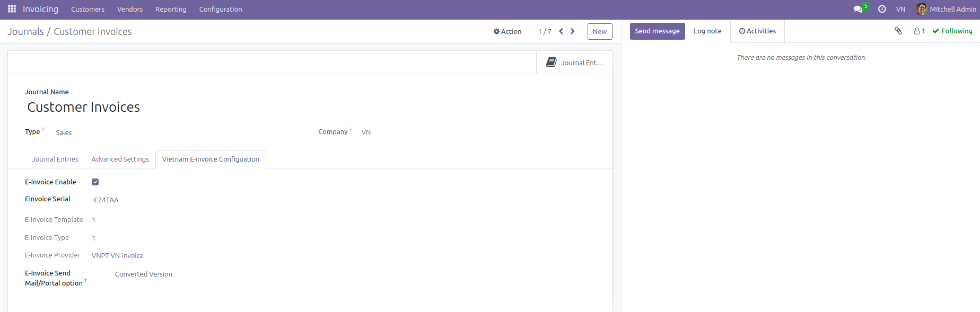Switch to the Advanced Settings tab
Image resolution: width=980 pixels, height=312 pixels.
coord(120,159)
